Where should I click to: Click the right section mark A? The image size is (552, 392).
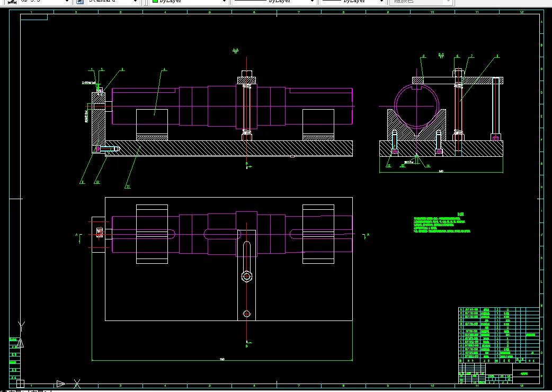(368, 234)
